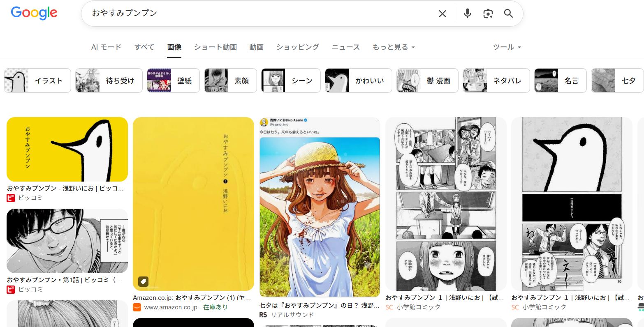The width and height of the screenshot is (644, 327).
Task: Filter results by イラスト chip
Action: 37,81
